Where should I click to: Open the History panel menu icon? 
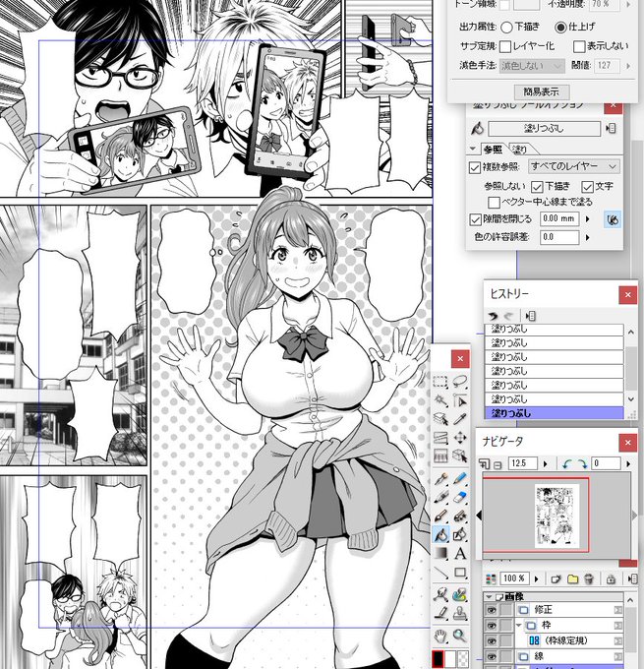(x=531, y=316)
